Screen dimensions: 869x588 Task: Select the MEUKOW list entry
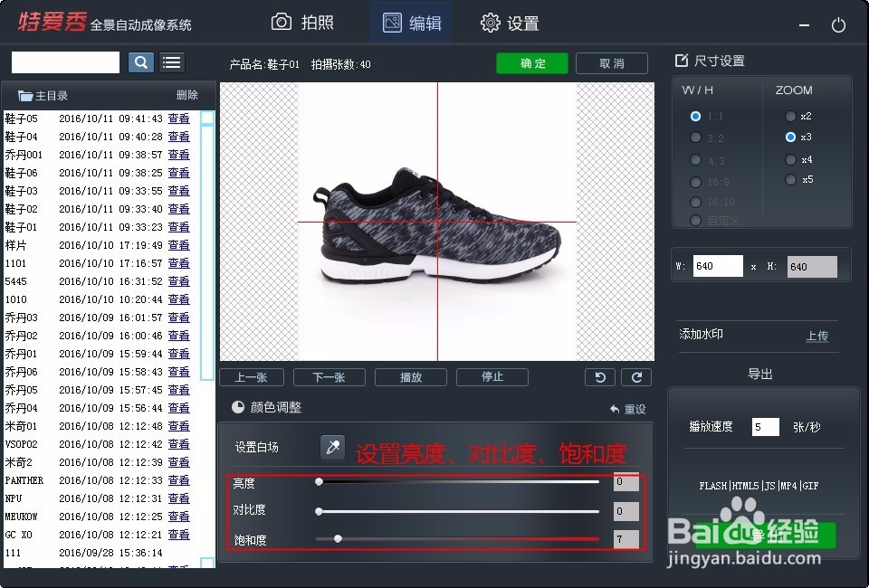click(98, 516)
